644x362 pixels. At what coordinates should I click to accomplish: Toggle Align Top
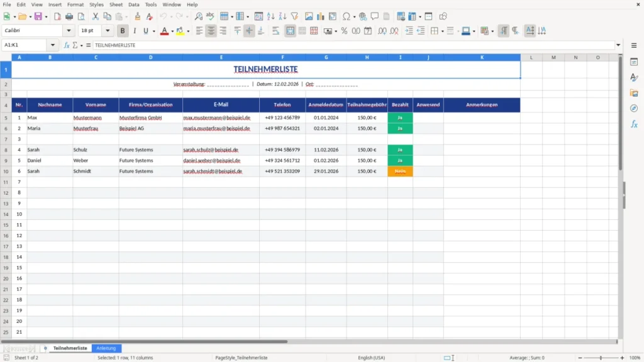(x=237, y=31)
